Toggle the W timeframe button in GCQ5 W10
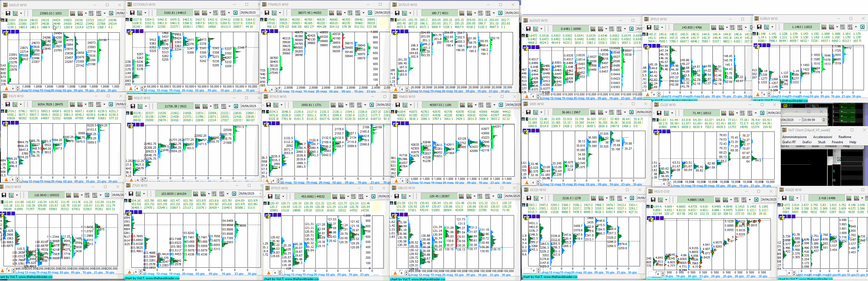This screenshot has width=868, height=281. [x=534, y=217]
